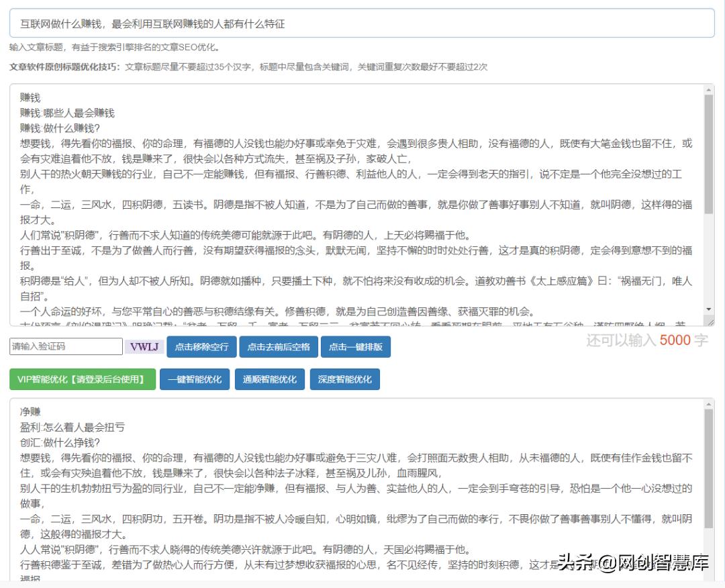Screen dimensions: 725x588
Task: Click scroll-up arrow of result text area
Action: (708, 405)
